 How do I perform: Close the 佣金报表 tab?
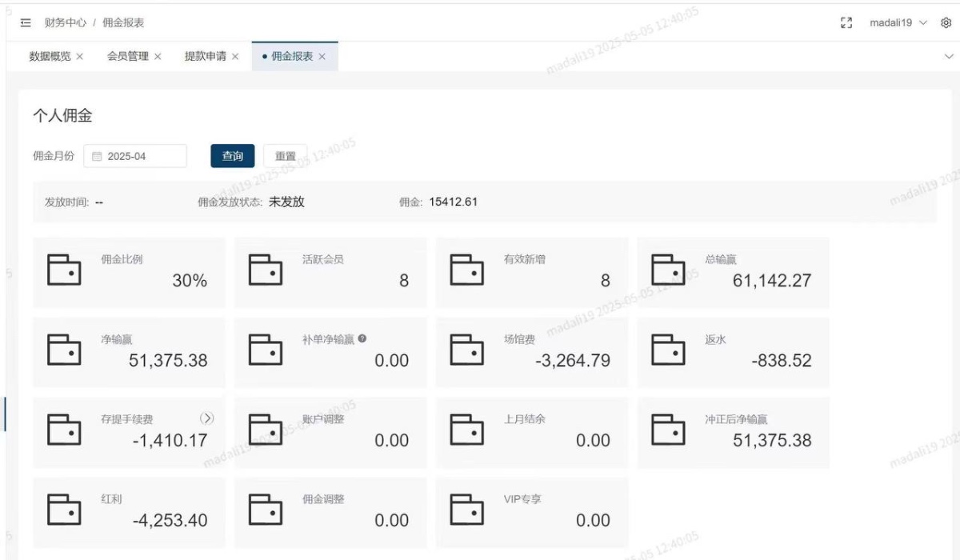322,56
